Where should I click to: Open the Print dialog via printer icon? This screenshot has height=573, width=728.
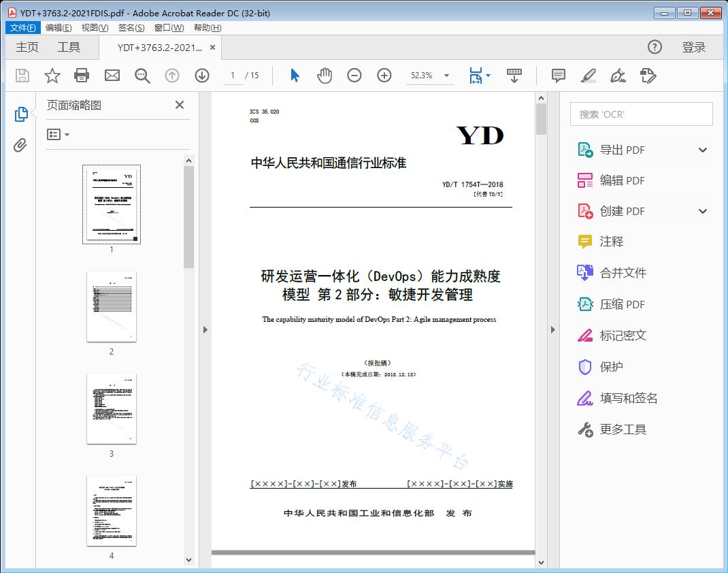tap(82, 76)
